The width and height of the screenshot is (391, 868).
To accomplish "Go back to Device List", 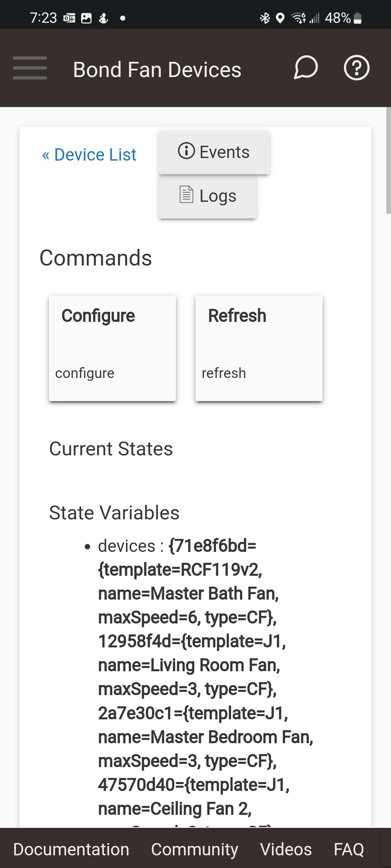I will (89, 155).
